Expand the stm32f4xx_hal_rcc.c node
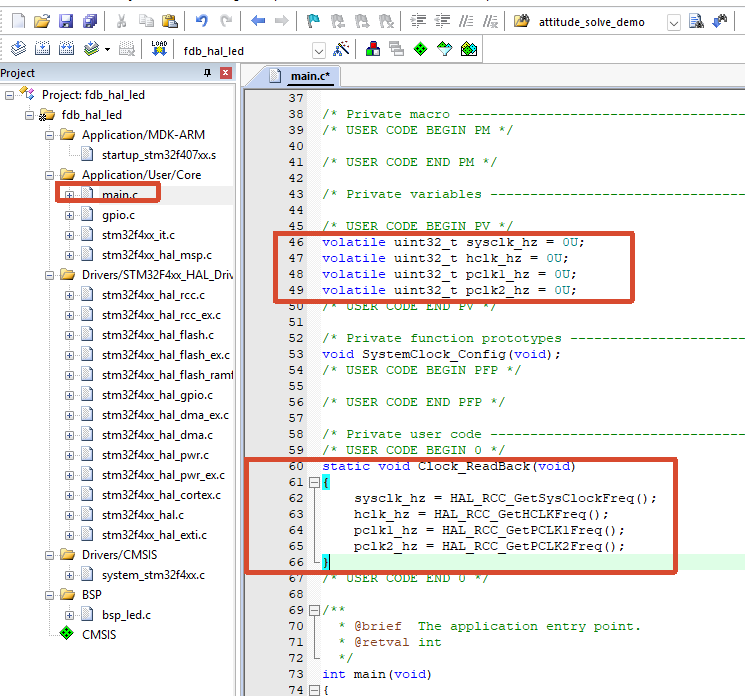745x696 pixels. pos(69,296)
